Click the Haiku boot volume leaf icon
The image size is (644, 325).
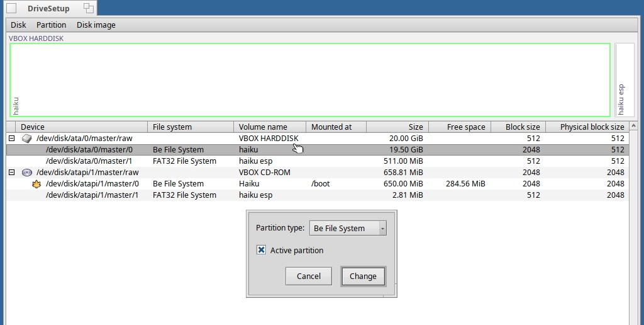36,184
